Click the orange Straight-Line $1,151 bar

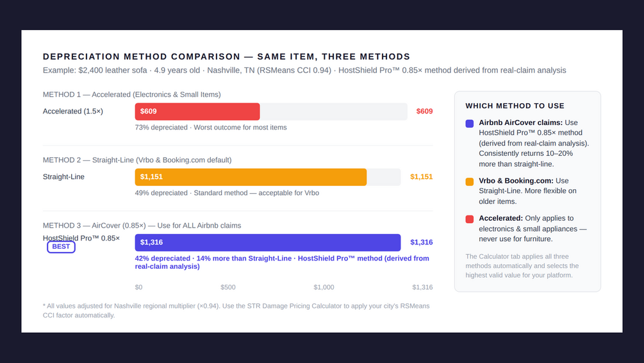point(251,177)
